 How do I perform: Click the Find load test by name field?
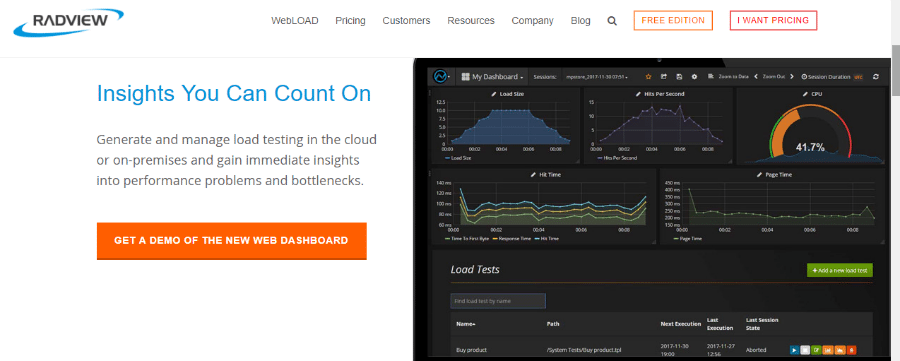coord(498,301)
